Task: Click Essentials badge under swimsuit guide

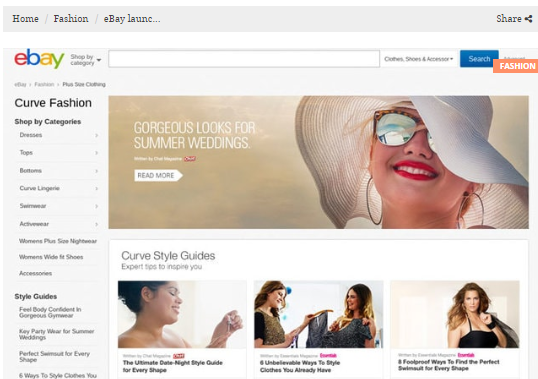Action: pyautogui.click(x=466, y=355)
